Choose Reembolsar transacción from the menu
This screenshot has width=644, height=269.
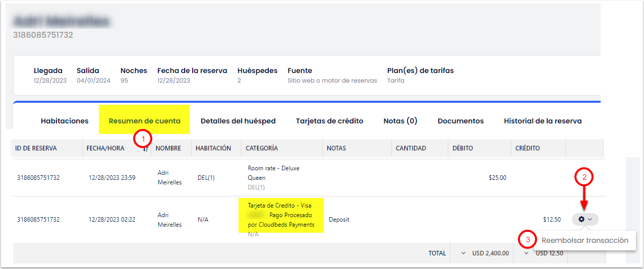click(584, 240)
